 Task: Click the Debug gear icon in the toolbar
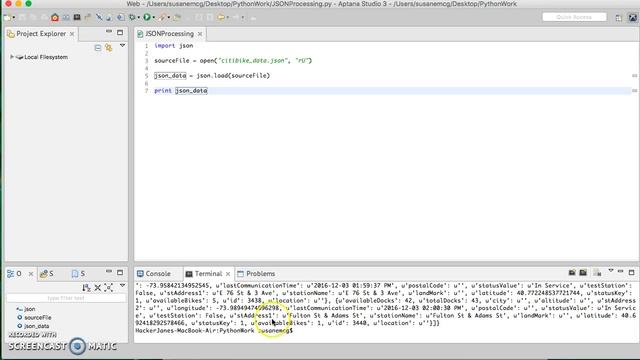pyautogui.click(x=132, y=18)
